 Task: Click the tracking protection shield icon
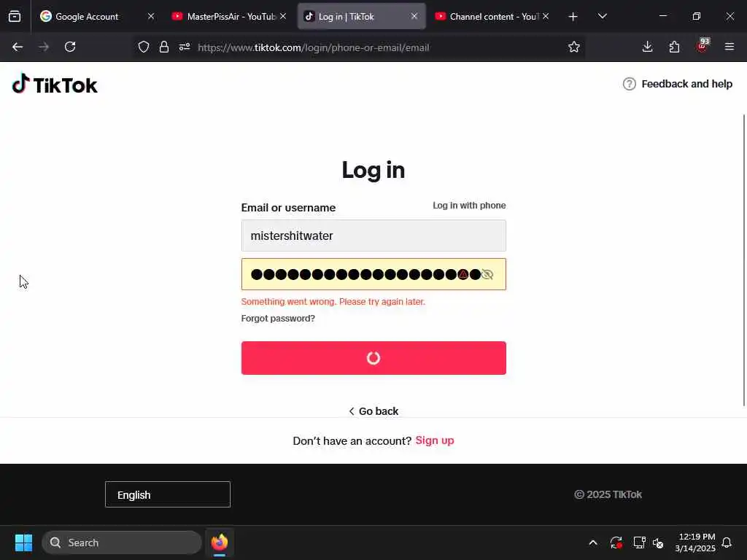coord(144,47)
